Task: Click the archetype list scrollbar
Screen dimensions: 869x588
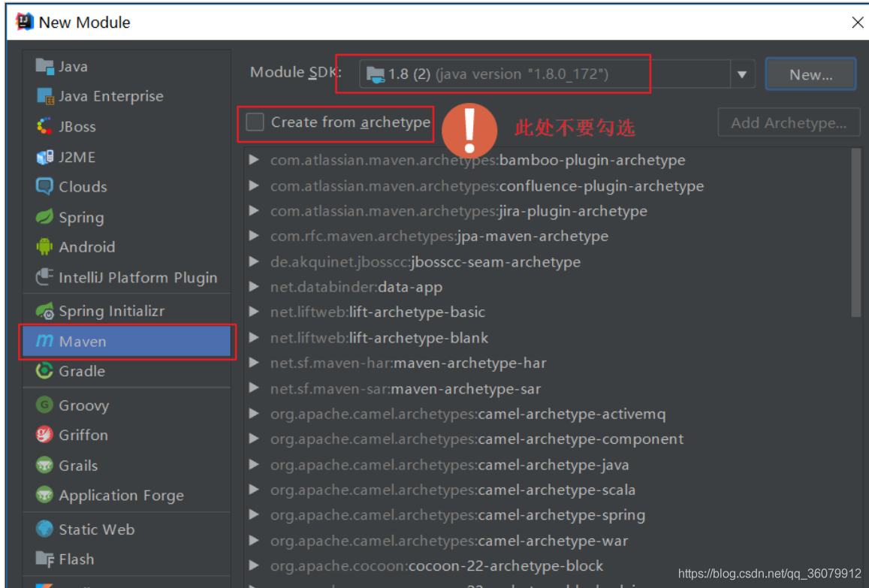Action: click(856, 233)
